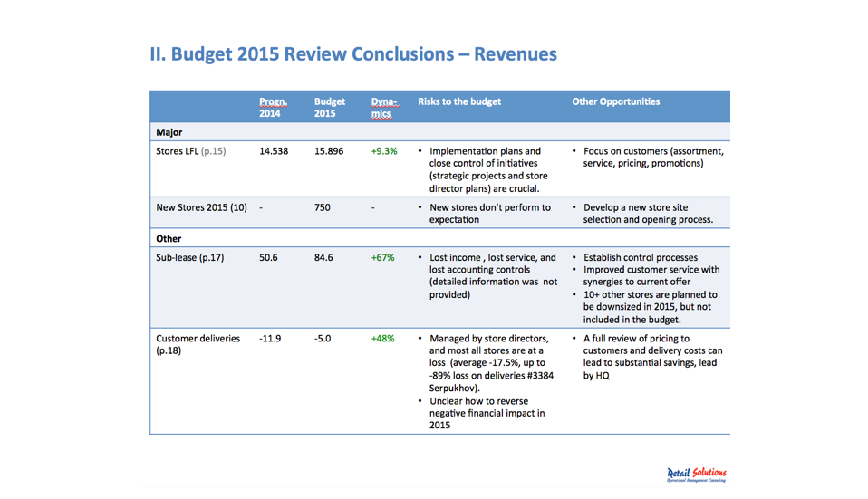Click the 'Stores LFL (p.15)' row label

190,151
